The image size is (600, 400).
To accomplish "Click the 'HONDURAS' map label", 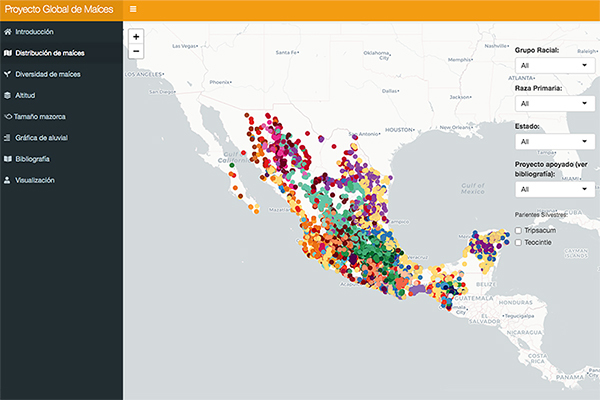I will (x=515, y=302).
